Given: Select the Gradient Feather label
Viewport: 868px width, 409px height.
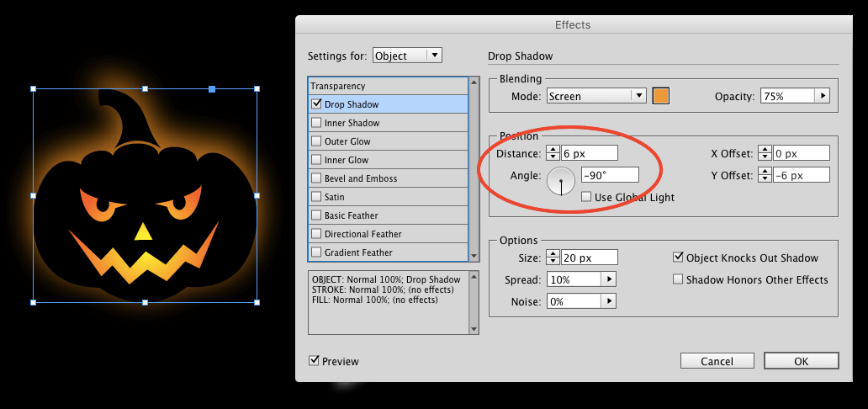Looking at the screenshot, I should [x=358, y=252].
